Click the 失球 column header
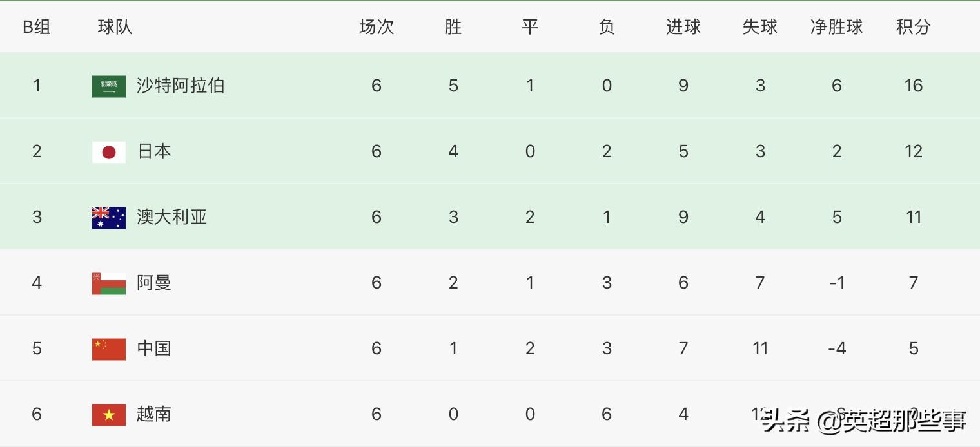The width and height of the screenshot is (980, 447). point(760,27)
